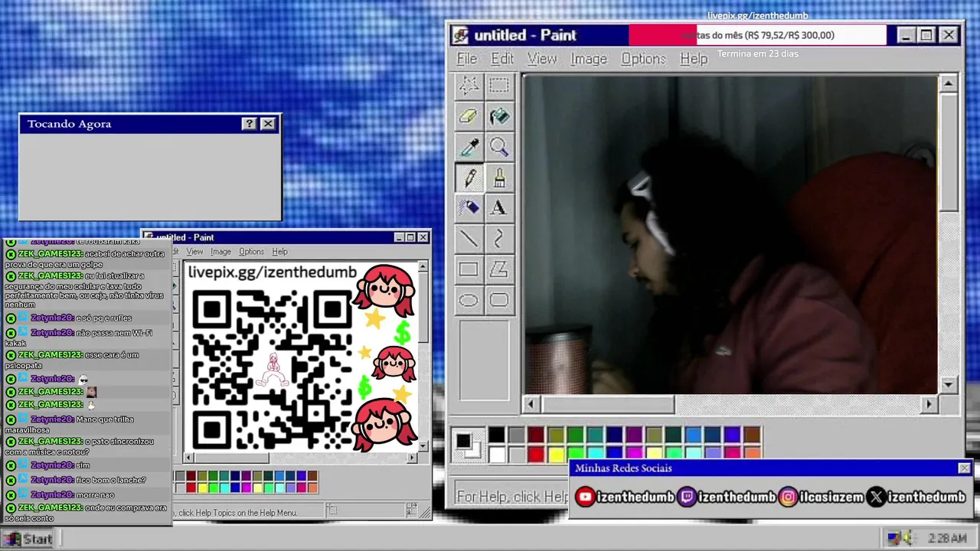Image resolution: width=980 pixels, height=551 pixels.
Task: Open the Help menu in large Paint
Action: coord(694,59)
